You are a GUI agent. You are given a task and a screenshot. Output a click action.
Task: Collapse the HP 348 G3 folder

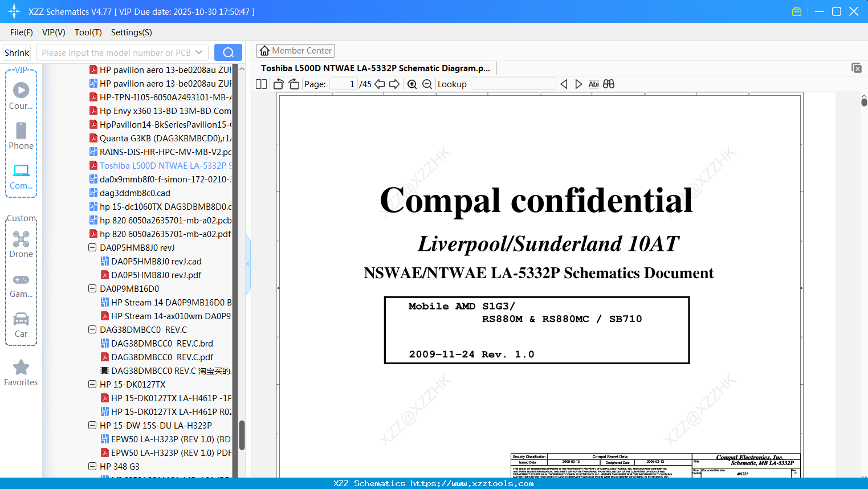point(92,467)
